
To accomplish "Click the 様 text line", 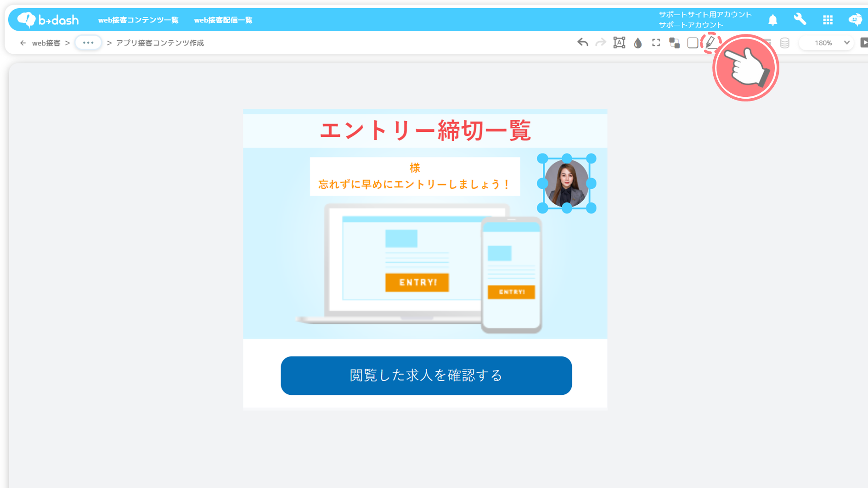I will [x=415, y=168].
